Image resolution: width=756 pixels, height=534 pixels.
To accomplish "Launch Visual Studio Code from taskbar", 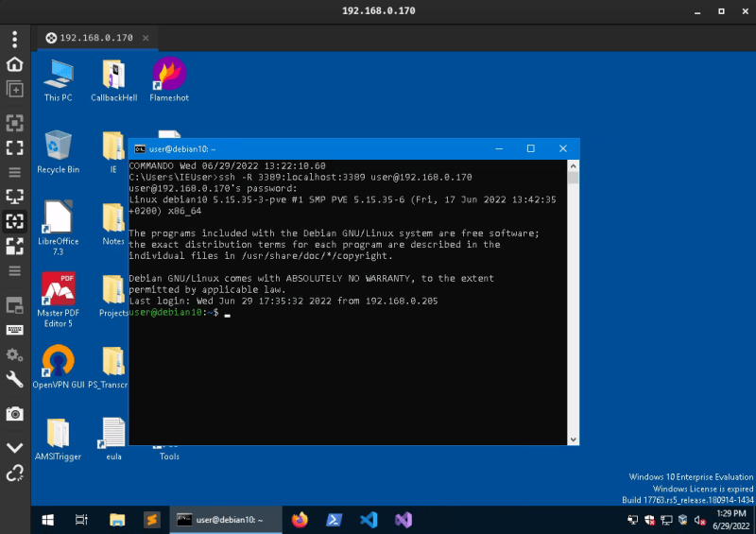I will coord(369,520).
